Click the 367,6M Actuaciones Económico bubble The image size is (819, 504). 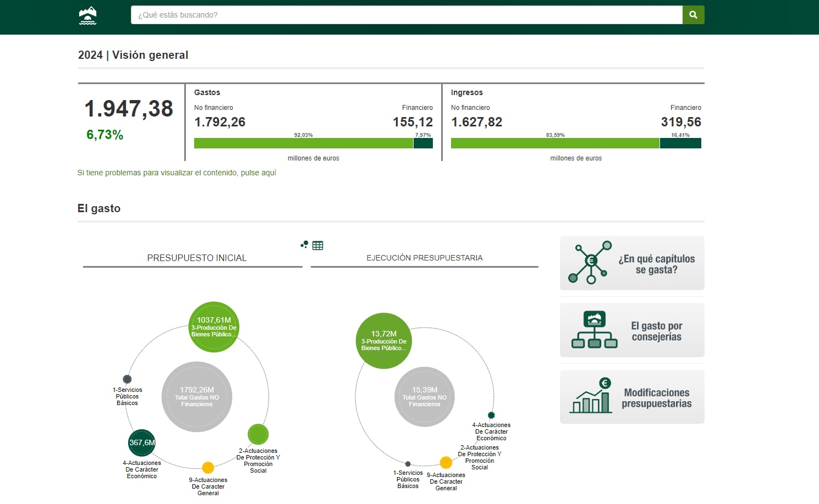click(x=142, y=443)
